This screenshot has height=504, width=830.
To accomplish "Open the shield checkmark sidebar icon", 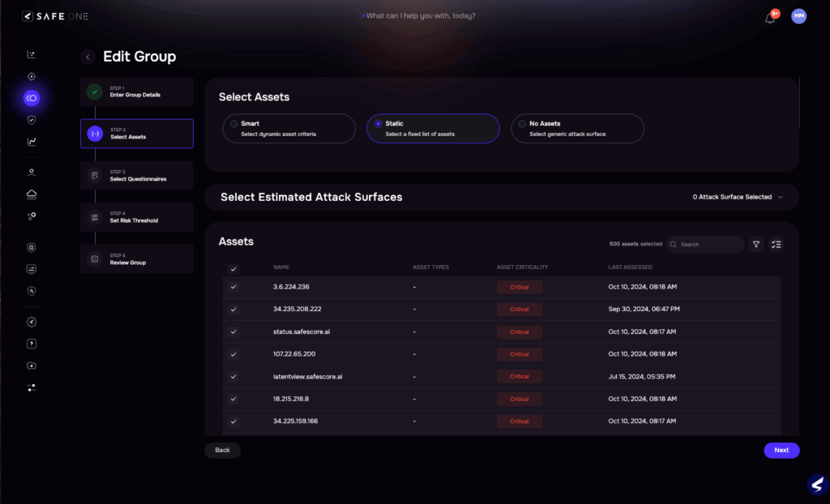I will 32,120.
